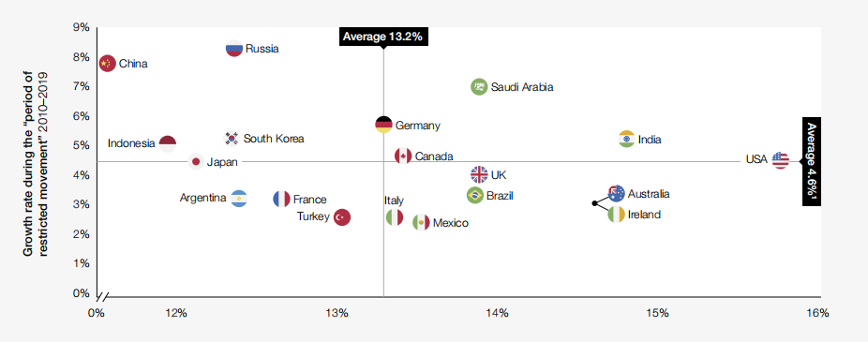
Task: Click the Argentina country label text
Action: click(202, 198)
